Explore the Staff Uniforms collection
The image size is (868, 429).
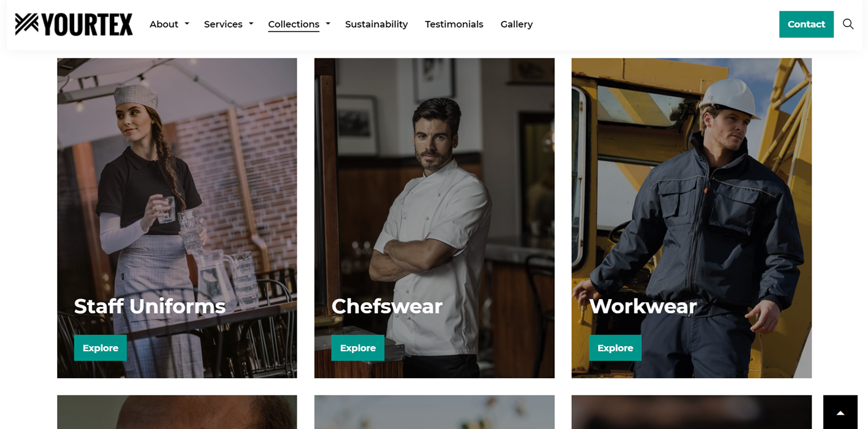pos(101,347)
